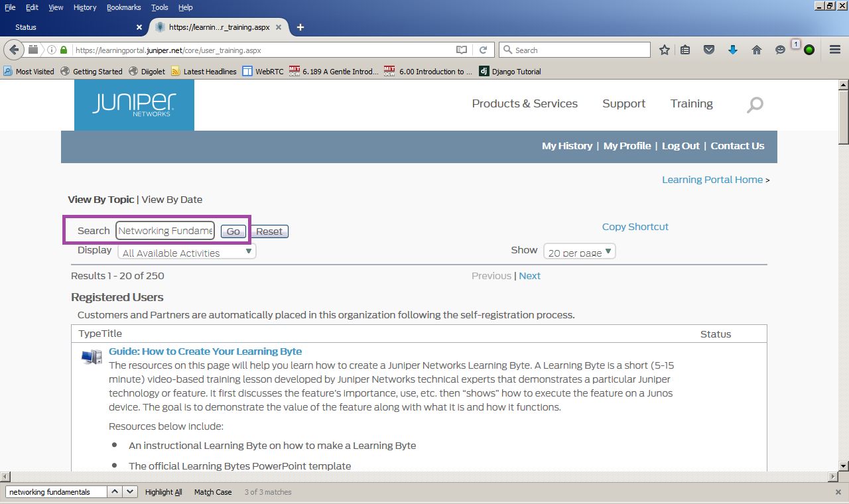Toggle reader view icon in address bar
This screenshot has height=504, width=849.
[x=462, y=50]
